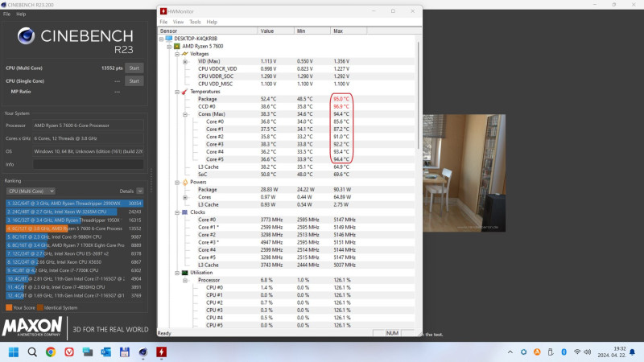
Task: Switch to HWMonitor via its taskbar icon
Action: (x=162, y=352)
